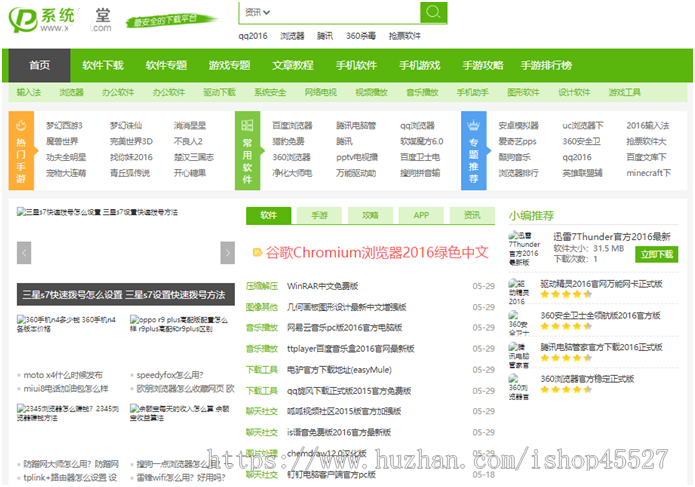Click the 立即下载 download button
This screenshot has width=695, height=487.
(x=657, y=254)
